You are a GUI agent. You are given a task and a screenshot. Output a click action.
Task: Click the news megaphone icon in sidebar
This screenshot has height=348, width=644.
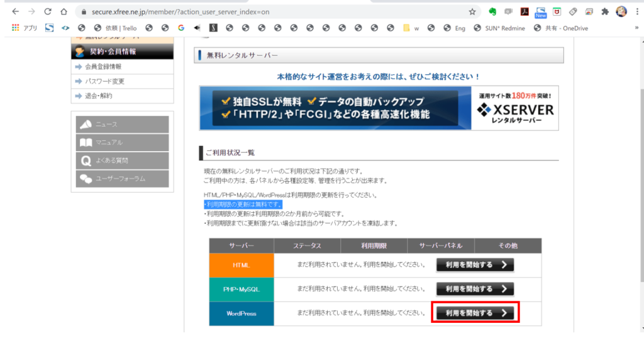pyautogui.click(x=86, y=125)
